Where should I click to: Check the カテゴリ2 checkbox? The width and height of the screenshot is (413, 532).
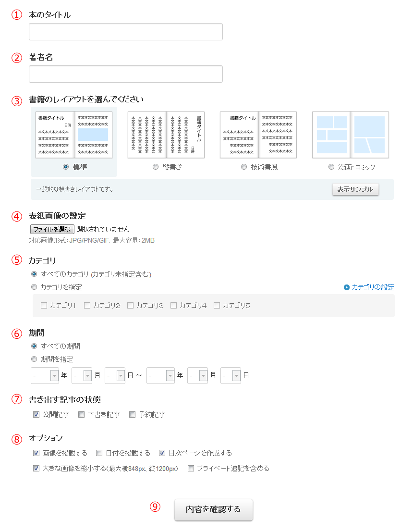[87, 305]
